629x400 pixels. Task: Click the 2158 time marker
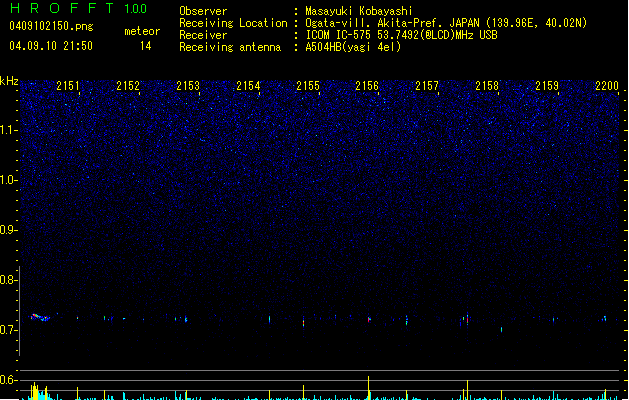coord(487,85)
